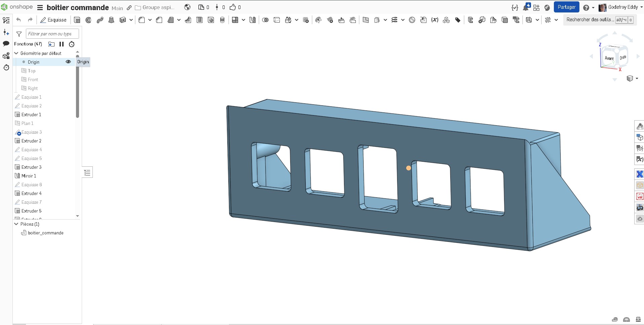The height and width of the screenshot is (325, 644).
Task: Select Extruder 3 in feature list
Action: click(x=31, y=167)
